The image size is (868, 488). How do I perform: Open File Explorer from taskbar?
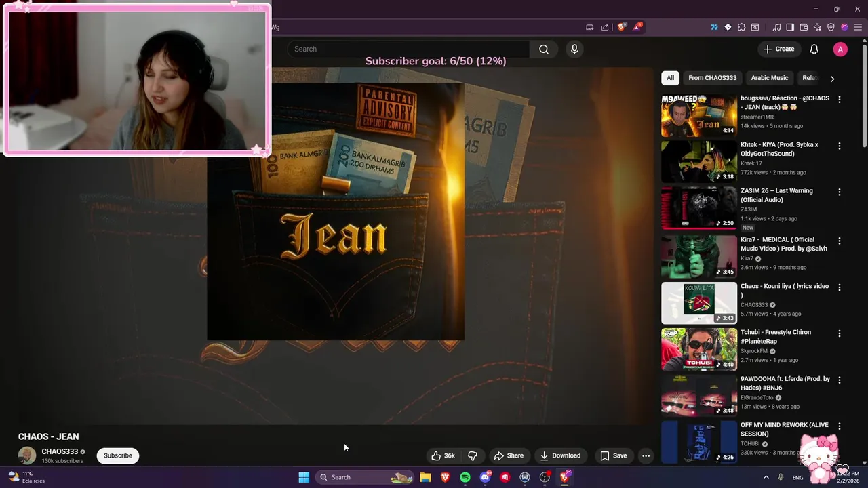pyautogui.click(x=425, y=477)
